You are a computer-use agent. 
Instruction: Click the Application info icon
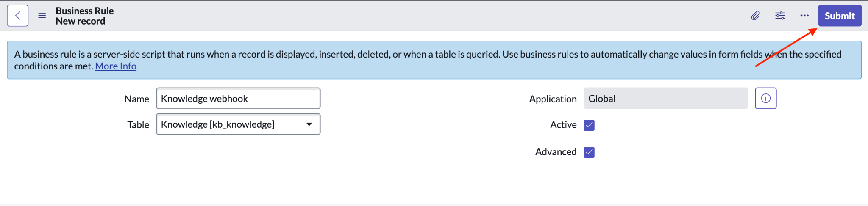pyautogui.click(x=765, y=98)
